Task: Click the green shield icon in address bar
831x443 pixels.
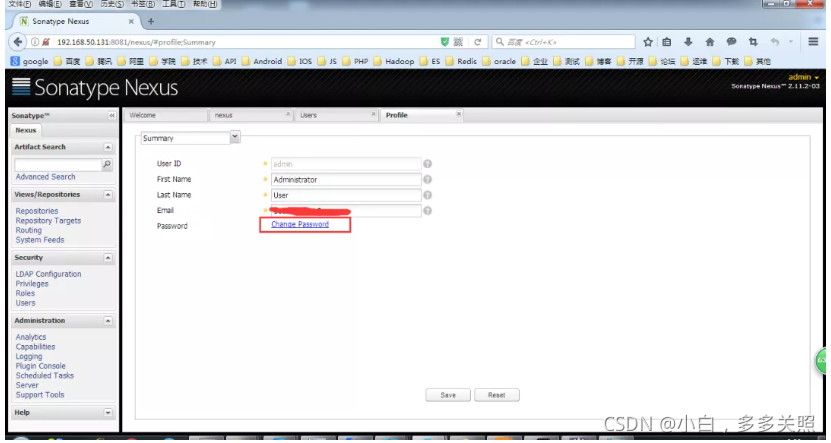Action: pos(445,42)
